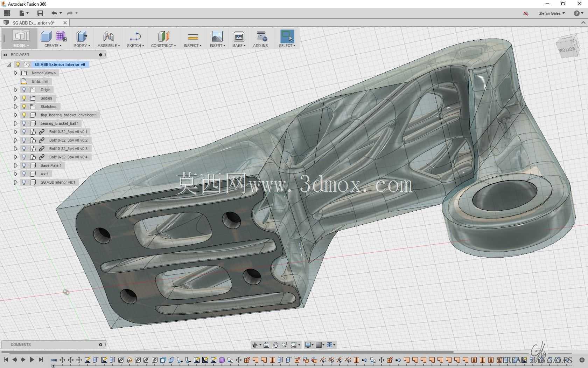Redo the last undone action

(70, 13)
